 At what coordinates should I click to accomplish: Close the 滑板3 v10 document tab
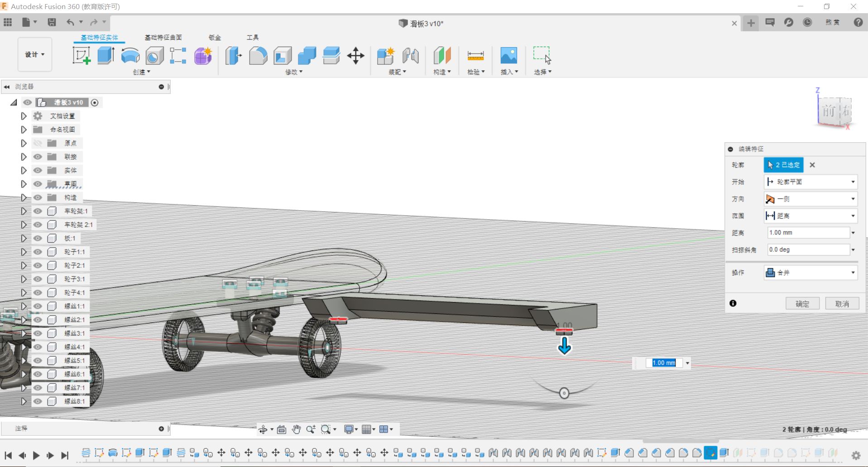point(734,23)
